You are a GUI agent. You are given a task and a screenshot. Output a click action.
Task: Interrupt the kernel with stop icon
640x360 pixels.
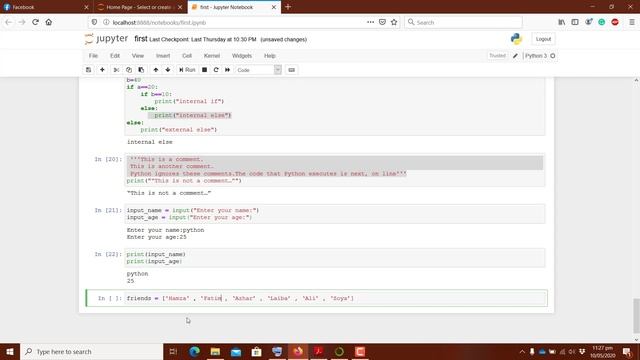[204, 70]
